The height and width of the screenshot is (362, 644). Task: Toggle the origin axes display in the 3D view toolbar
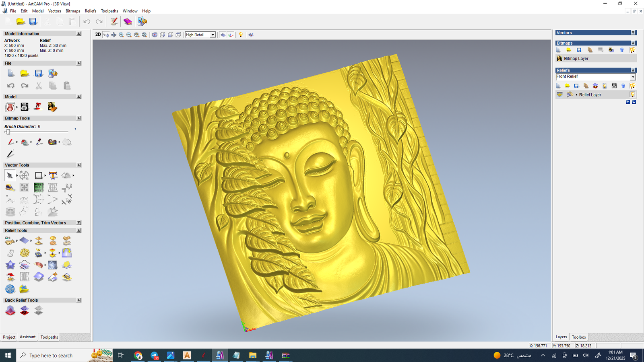coord(231,35)
